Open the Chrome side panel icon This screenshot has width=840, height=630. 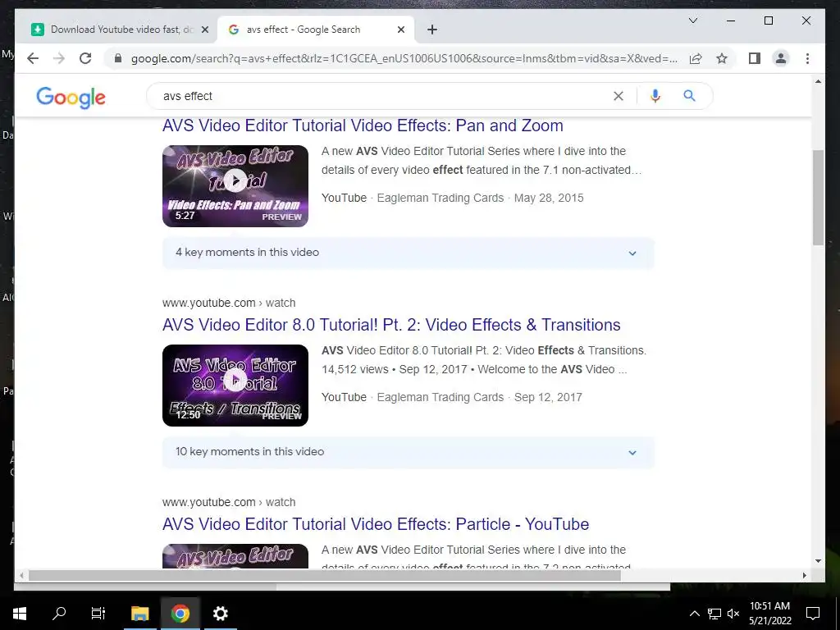click(x=755, y=58)
